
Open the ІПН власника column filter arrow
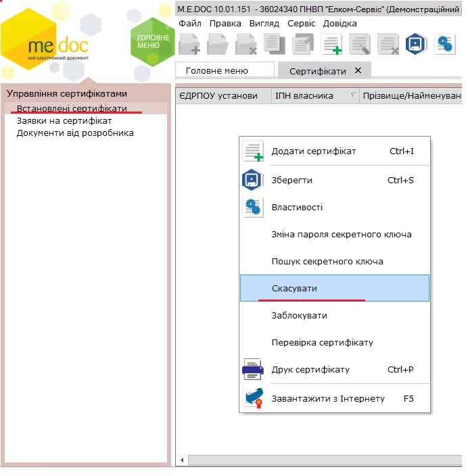click(353, 95)
